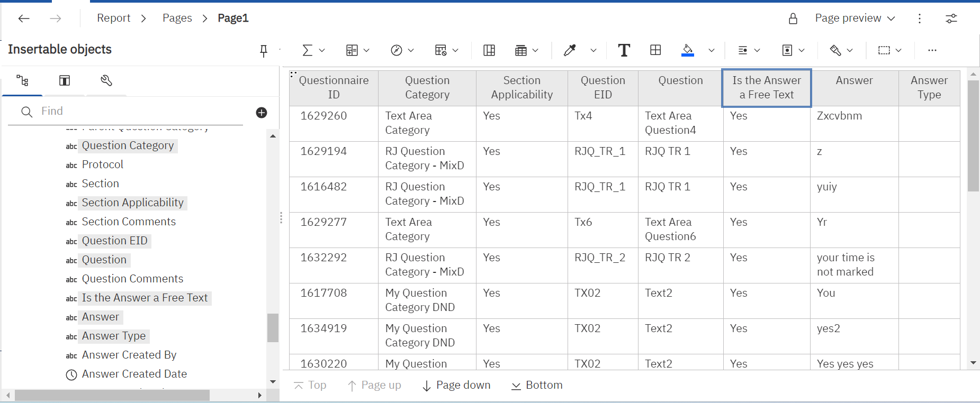The image size is (980, 403).
Task: Select the Questionnaire ID column header
Action: (334, 88)
